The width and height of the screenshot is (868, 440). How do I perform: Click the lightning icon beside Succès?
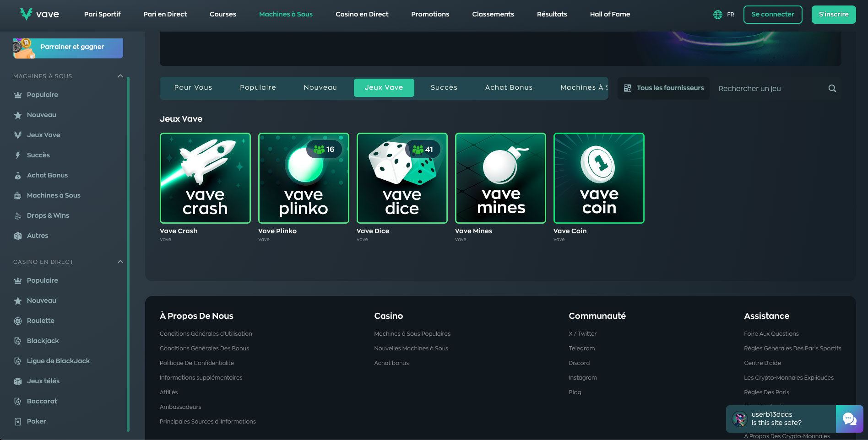[x=18, y=156]
